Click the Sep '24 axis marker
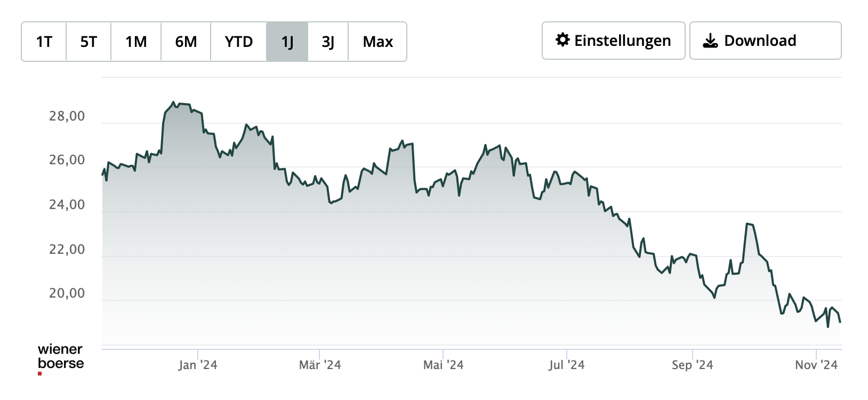The height and width of the screenshot is (400, 868). [692, 365]
